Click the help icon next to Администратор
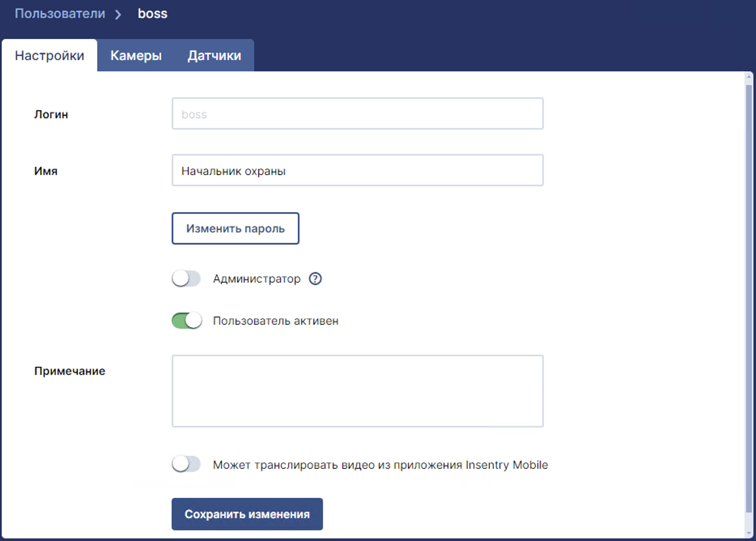756x541 pixels. click(x=315, y=279)
